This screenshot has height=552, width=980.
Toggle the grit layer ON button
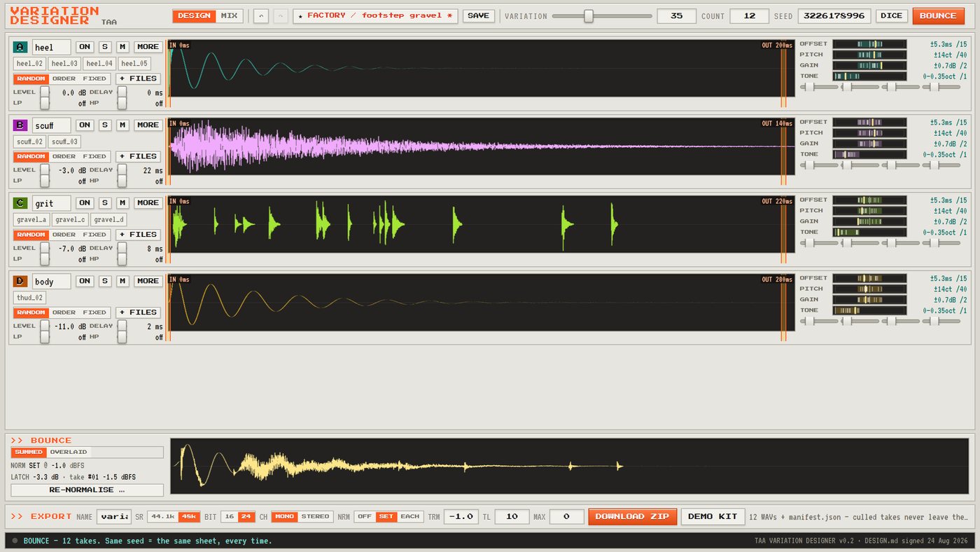pyautogui.click(x=85, y=203)
